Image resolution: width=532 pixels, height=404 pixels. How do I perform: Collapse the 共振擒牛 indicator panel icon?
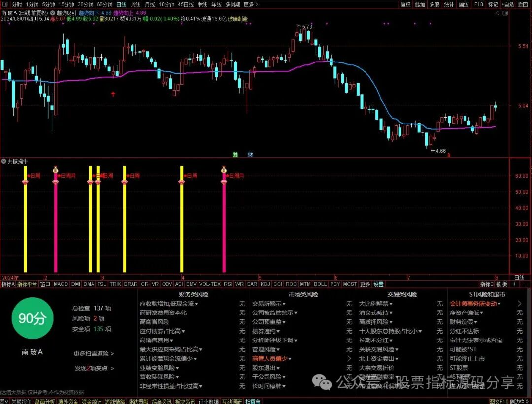(x=4, y=162)
